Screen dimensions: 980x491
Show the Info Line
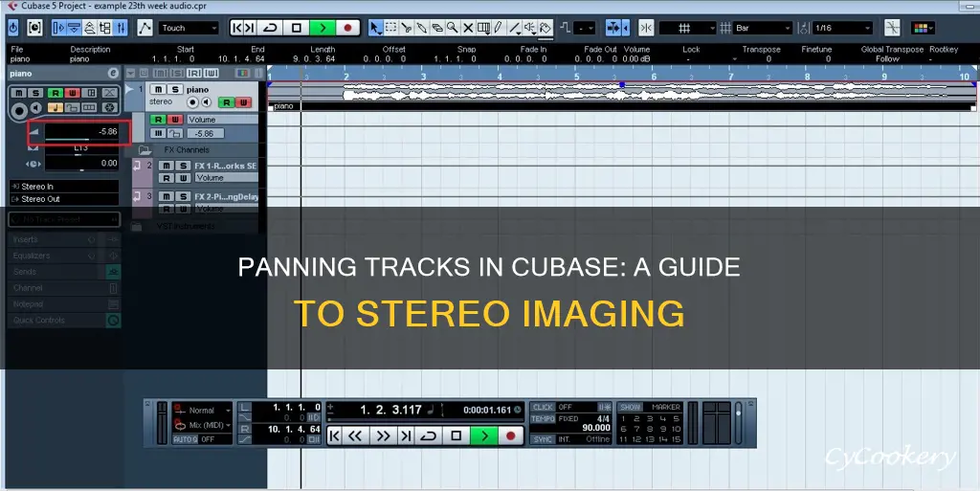click(x=74, y=28)
